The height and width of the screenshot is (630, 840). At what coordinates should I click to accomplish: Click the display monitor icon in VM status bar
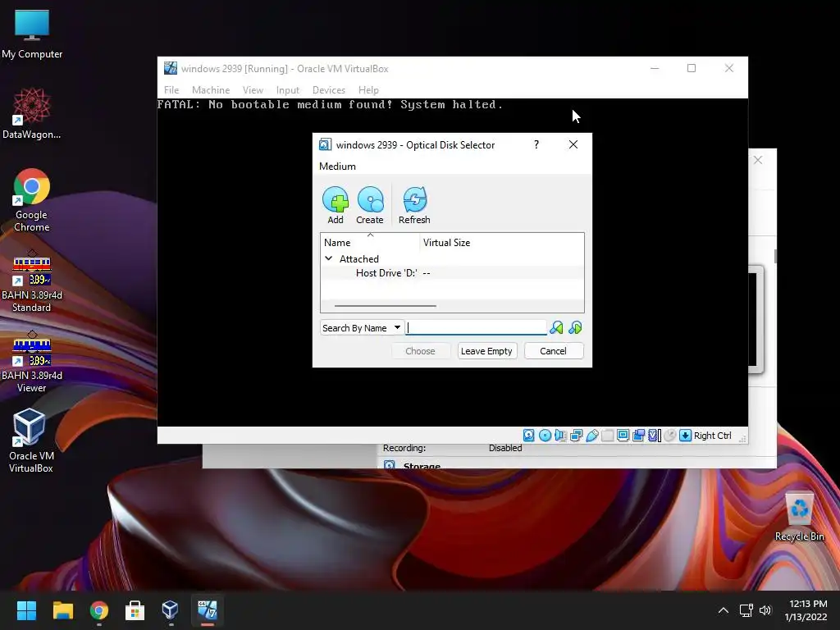coord(623,436)
